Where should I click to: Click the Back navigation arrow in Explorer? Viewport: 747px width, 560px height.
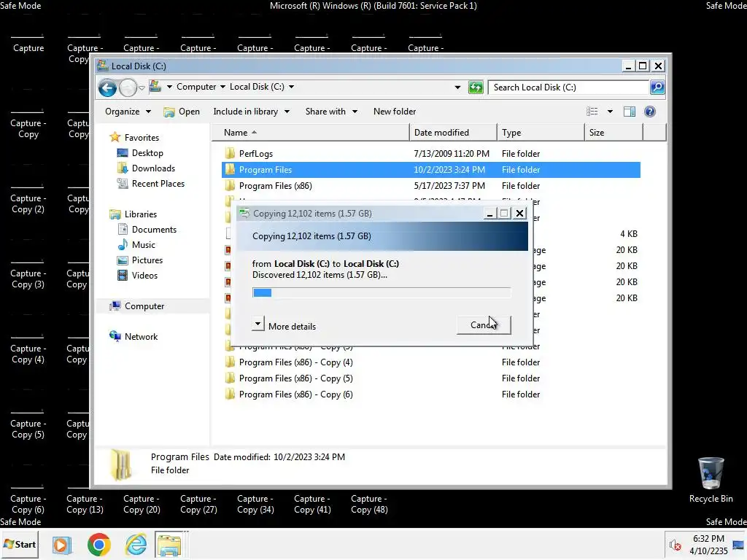pos(107,87)
